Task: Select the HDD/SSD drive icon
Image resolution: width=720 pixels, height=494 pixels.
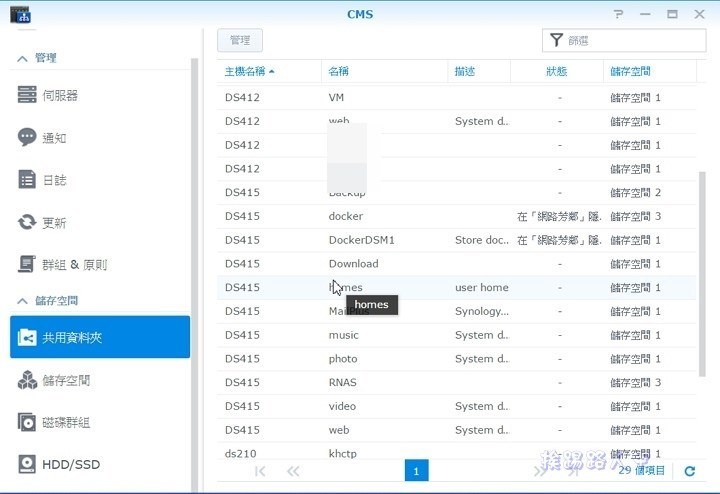Action: [27, 464]
